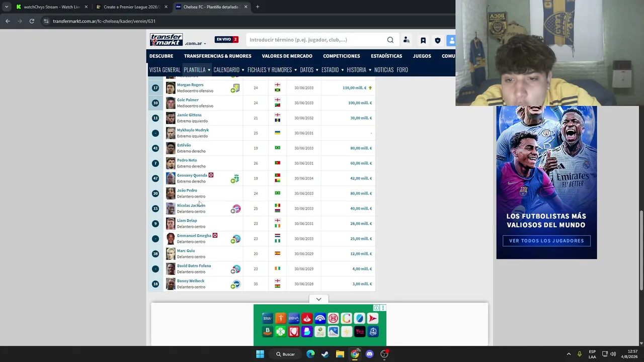Open Steam from the taskbar
The height and width of the screenshot is (362, 644).
point(325,354)
